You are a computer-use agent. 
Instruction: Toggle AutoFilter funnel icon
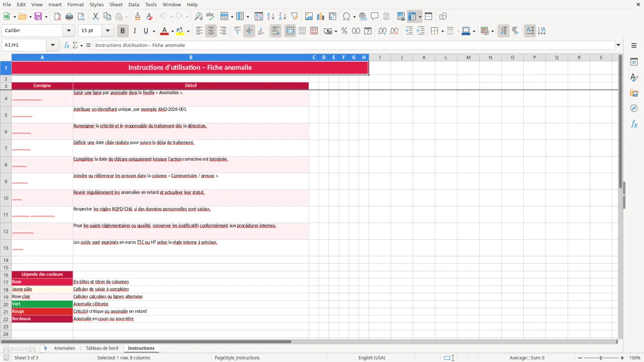coord(295,17)
